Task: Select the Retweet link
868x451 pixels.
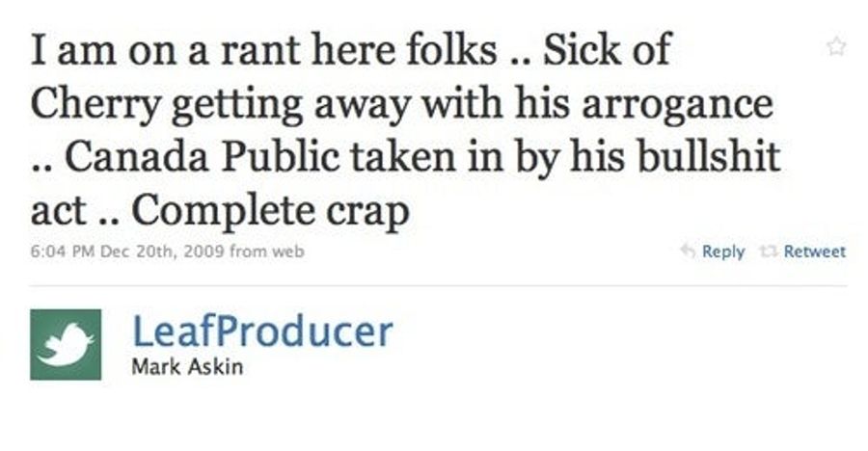Action: [x=815, y=252]
